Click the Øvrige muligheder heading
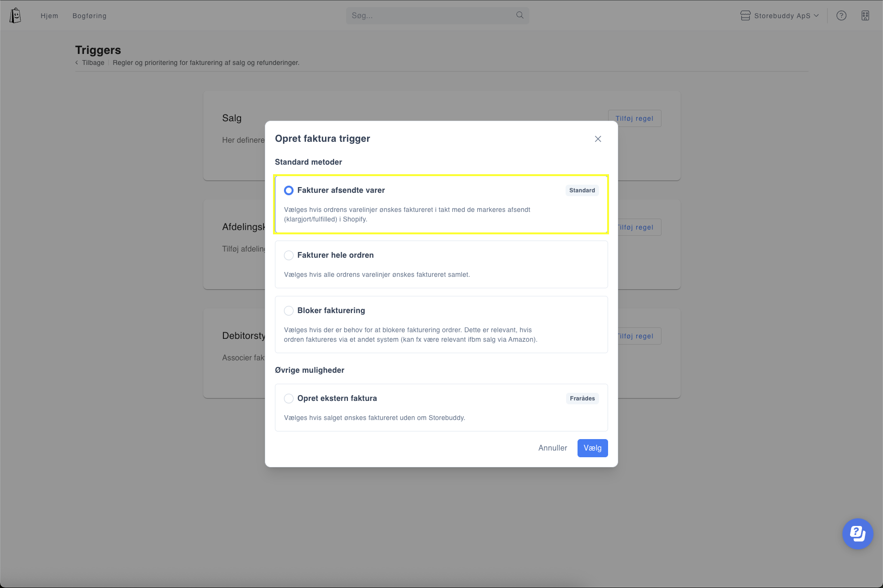 [310, 370]
